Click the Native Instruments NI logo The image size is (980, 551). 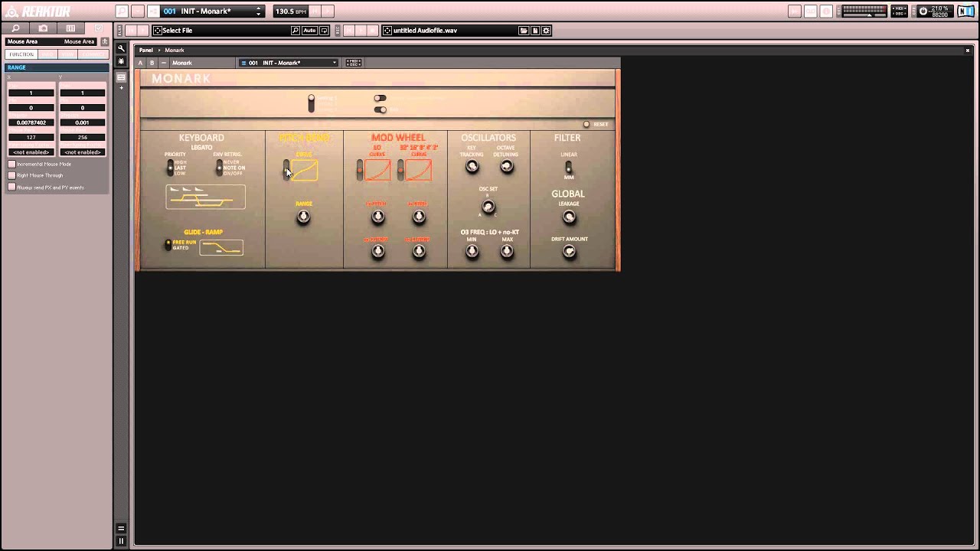(x=966, y=11)
